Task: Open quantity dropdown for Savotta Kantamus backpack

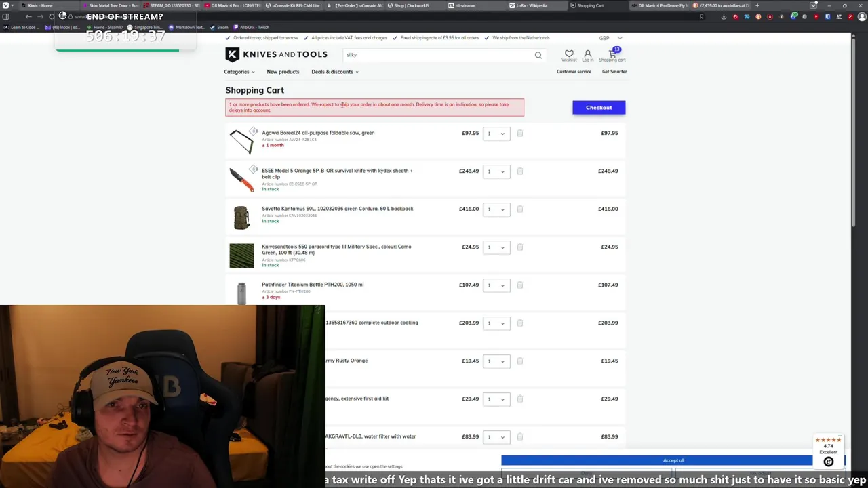Action: point(496,209)
